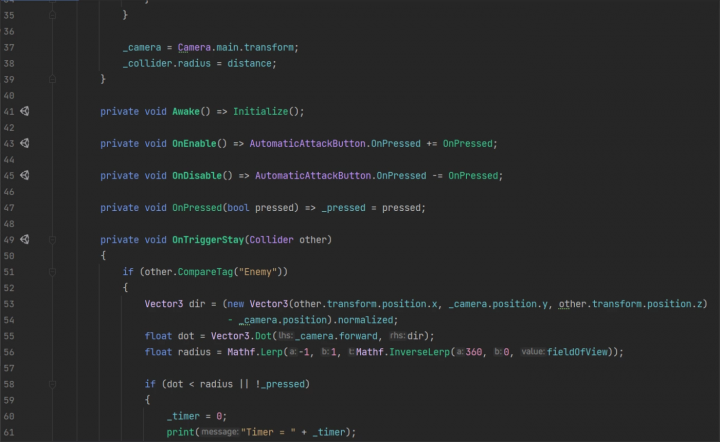Click the value: inlay hint

click(x=533, y=352)
